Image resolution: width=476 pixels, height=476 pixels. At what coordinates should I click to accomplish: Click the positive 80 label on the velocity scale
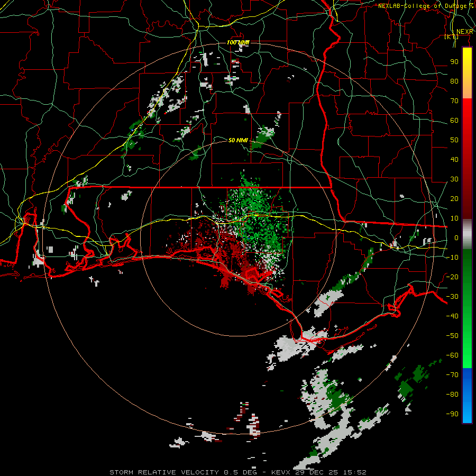point(454,81)
